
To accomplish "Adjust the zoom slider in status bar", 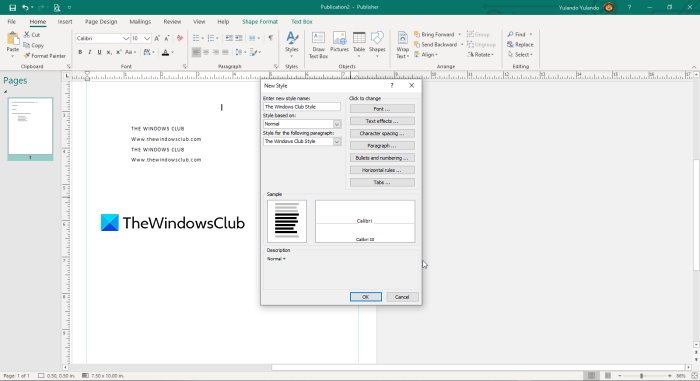I will click(x=642, y=376).
